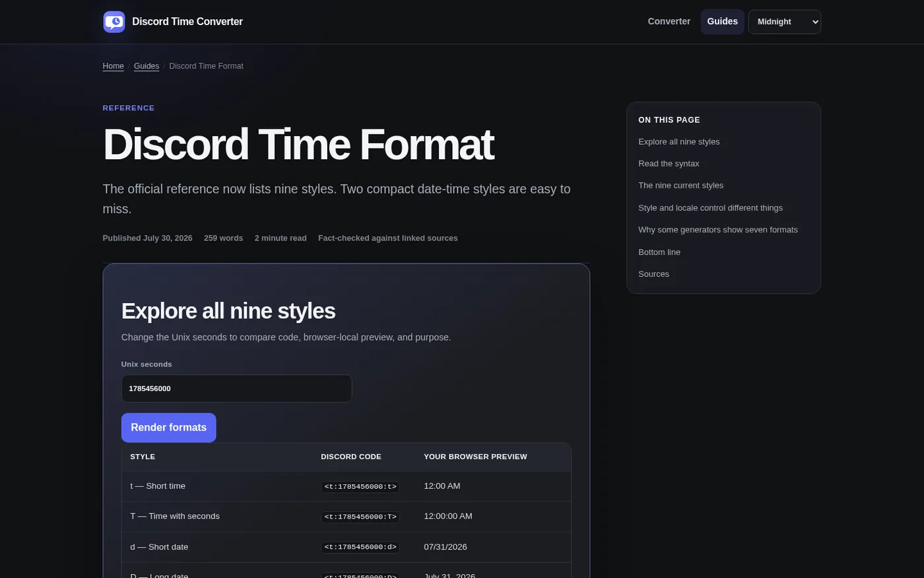924x578 pixels.
Task: Jump to Bottom line section
Action: (659, 252)
